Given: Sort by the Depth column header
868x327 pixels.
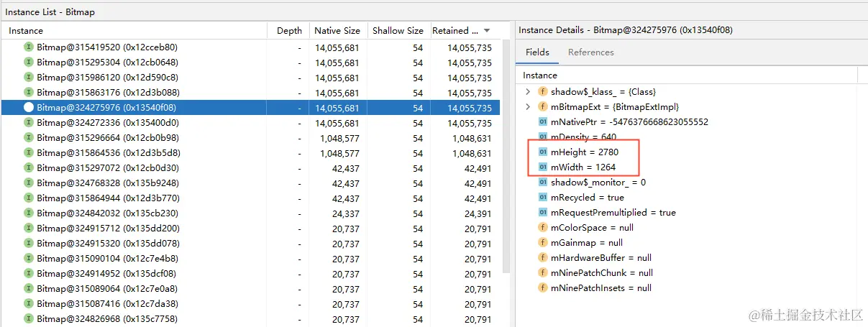Looking at the screenshot, I should [289, 31].
